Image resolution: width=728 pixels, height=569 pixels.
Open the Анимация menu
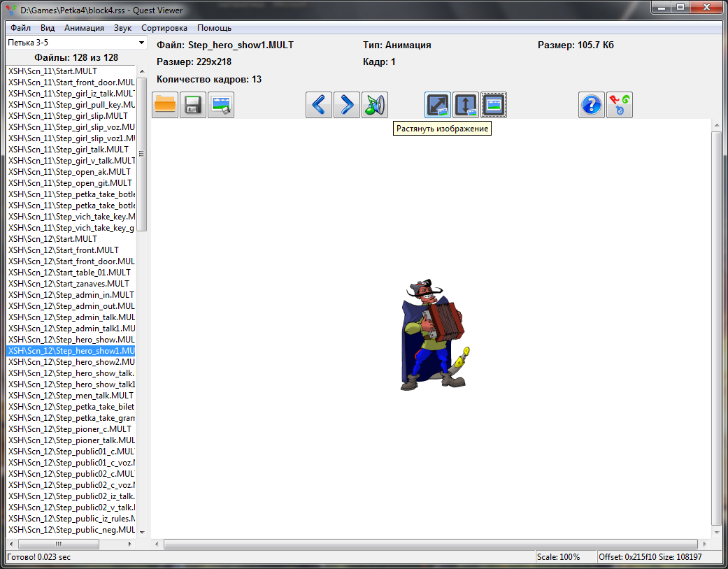click(84, 28)
